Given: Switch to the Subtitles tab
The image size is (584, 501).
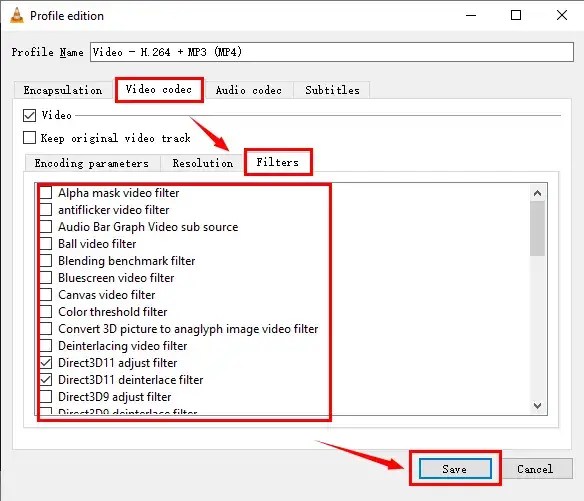Looking at the screenshot, I should (x=332, y=90).
